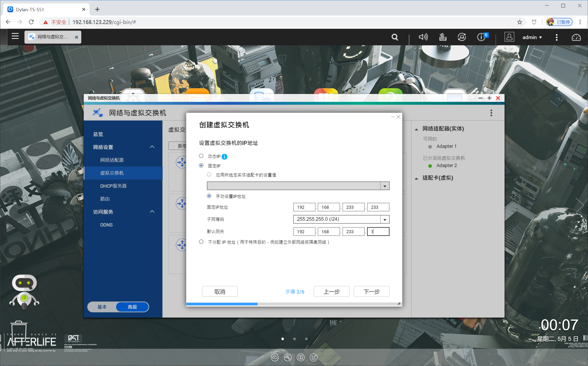The width and height of the screenshot is (588, 366).
Task: Select the 不分配 IP 地址 radio option
Action: point(201,242)
